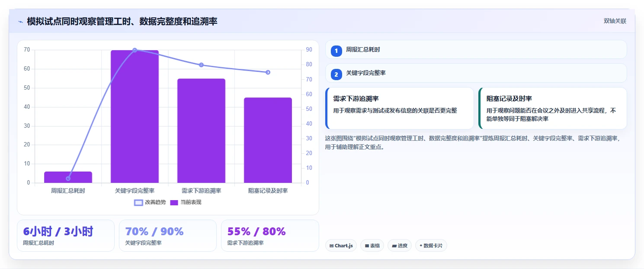644x269 pixels.
Task: Click the summary paragraph starting 这张图围绕
Action: (472, 143)
